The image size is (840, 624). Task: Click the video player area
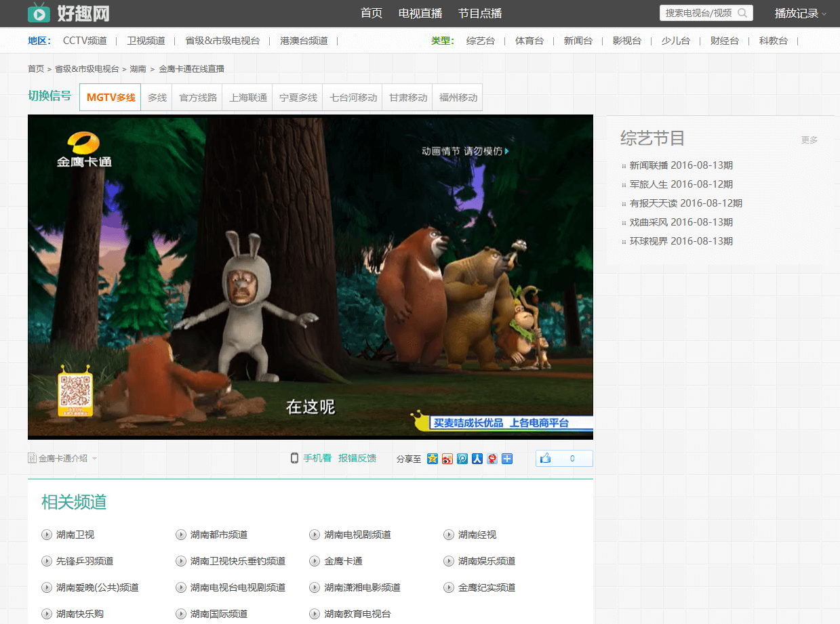click(311, 277)
